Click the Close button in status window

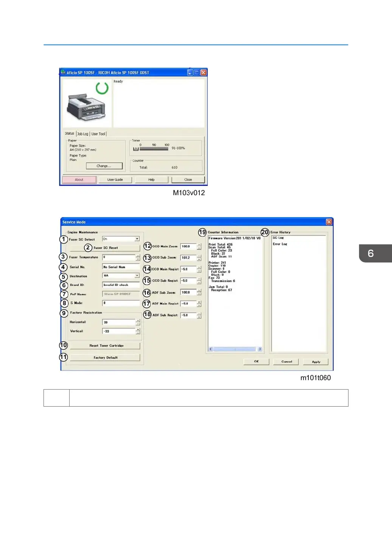[188, 180]
